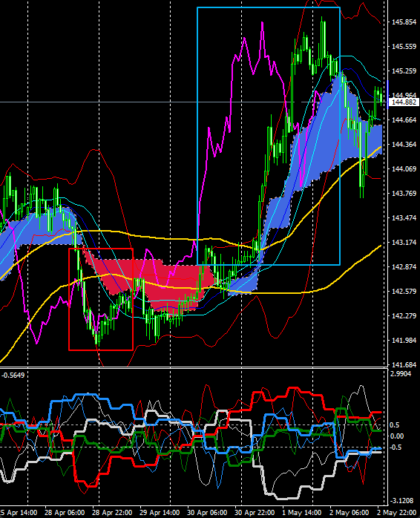420x518 pixels.
Task: Click the 28 Apr 06:00 time label
Action: pyautogui.click(x=65, y=513)
